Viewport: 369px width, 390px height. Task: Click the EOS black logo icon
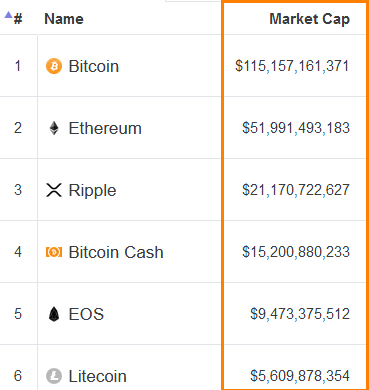[x=54, y=314]
